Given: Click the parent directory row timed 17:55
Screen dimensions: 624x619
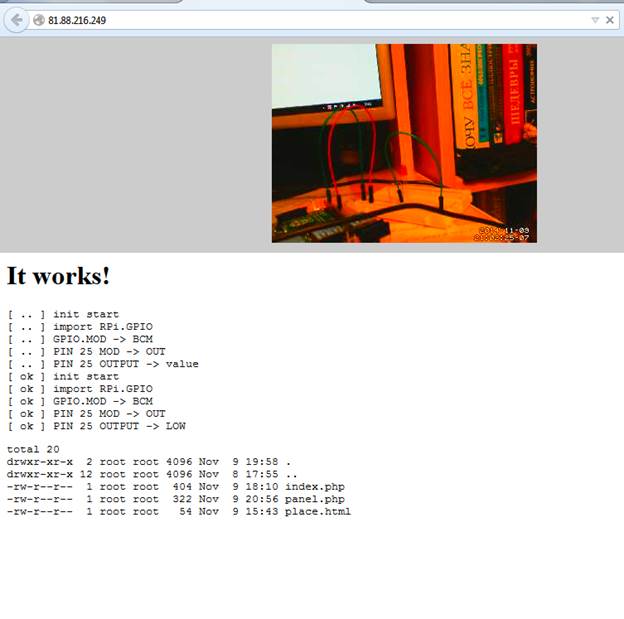Looking at the screenshot, I should 152,475.
